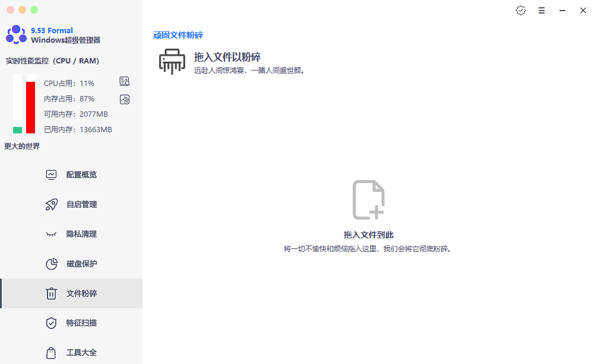Select the 文件粉碎 section
The image size is (593, 364).
71,293
